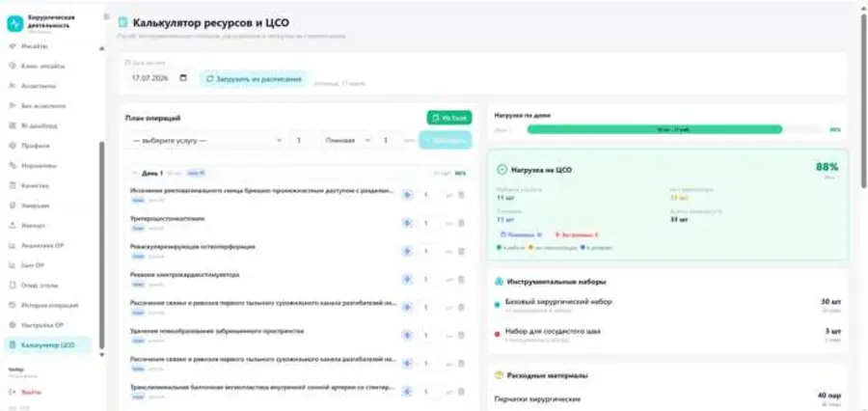868x411 pixels.
Task: Click the edit icon in Уретероцистонеостомия row
Action: point(449,223)
